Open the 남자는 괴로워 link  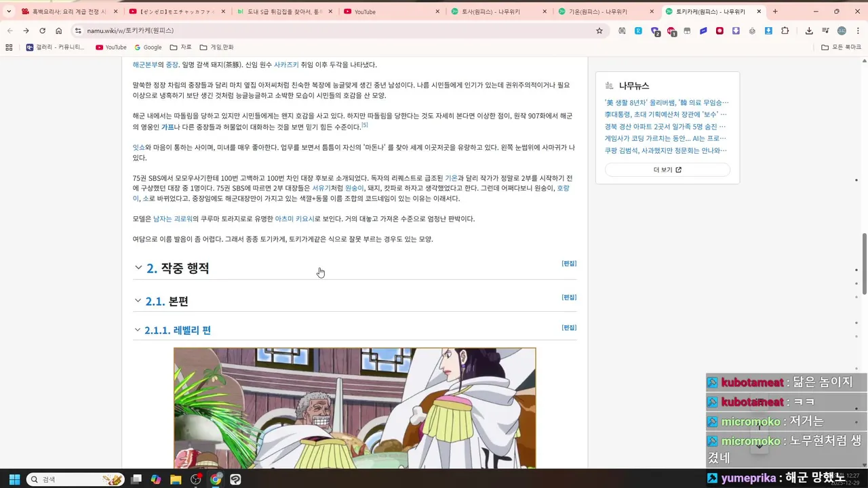point(173,219)
